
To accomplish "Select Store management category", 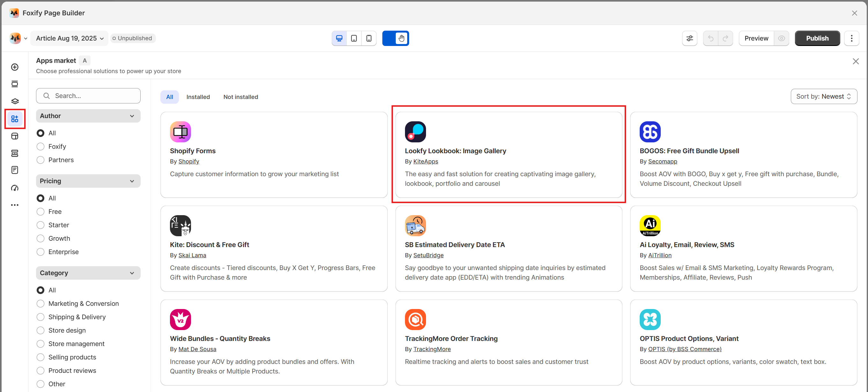I will (x=40, y=344).
